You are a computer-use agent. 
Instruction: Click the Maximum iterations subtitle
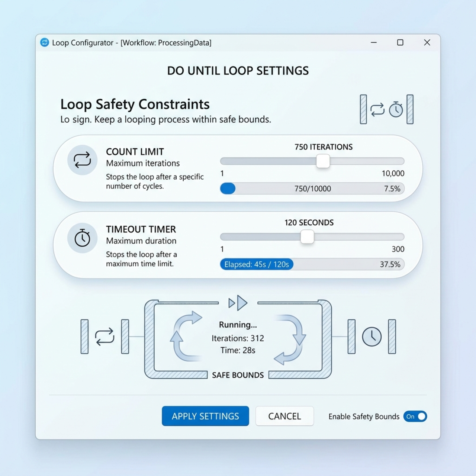click(x=143, y=163)
